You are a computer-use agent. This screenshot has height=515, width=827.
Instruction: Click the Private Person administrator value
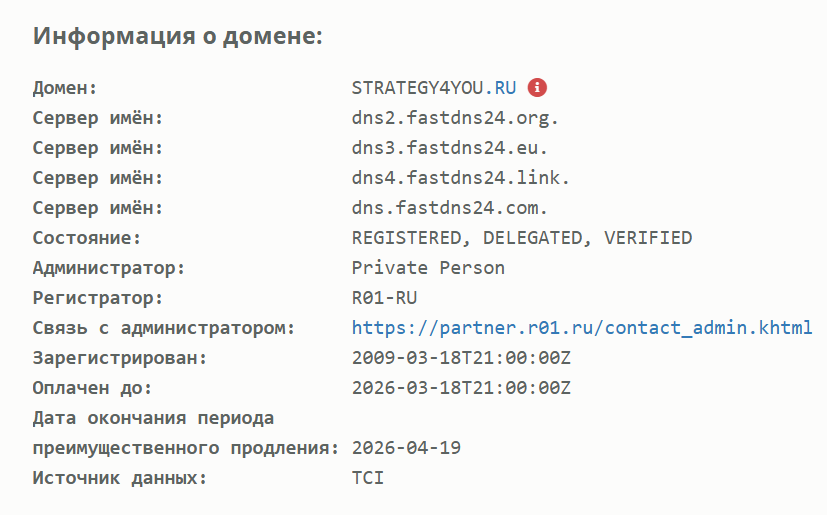pyautogui.click(x=428, y=268)
